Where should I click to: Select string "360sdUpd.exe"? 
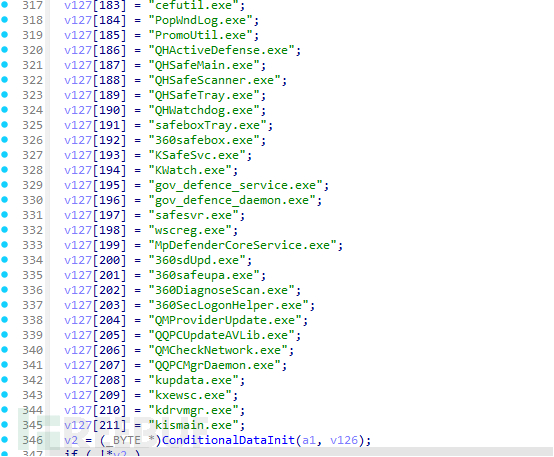(197, 260)
